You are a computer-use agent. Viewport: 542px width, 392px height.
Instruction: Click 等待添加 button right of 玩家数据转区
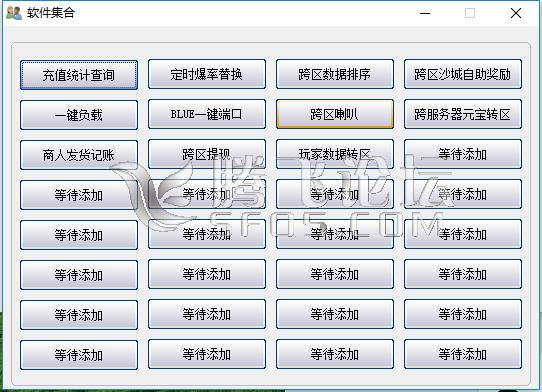[462, 154]
